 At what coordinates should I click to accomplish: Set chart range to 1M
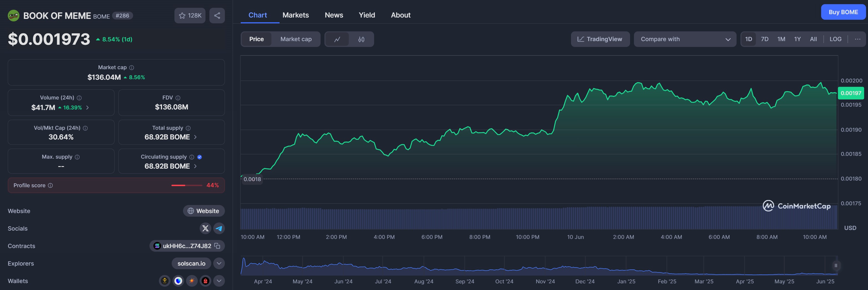781,39
